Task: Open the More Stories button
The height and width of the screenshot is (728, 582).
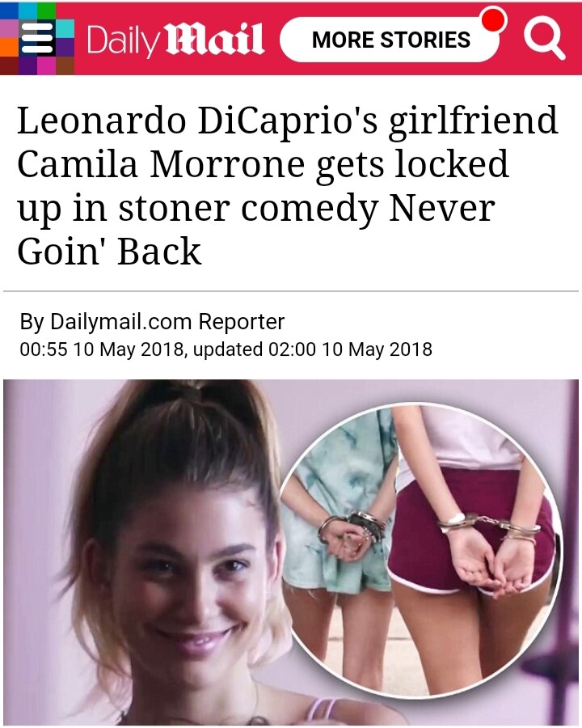Action: 390,40
